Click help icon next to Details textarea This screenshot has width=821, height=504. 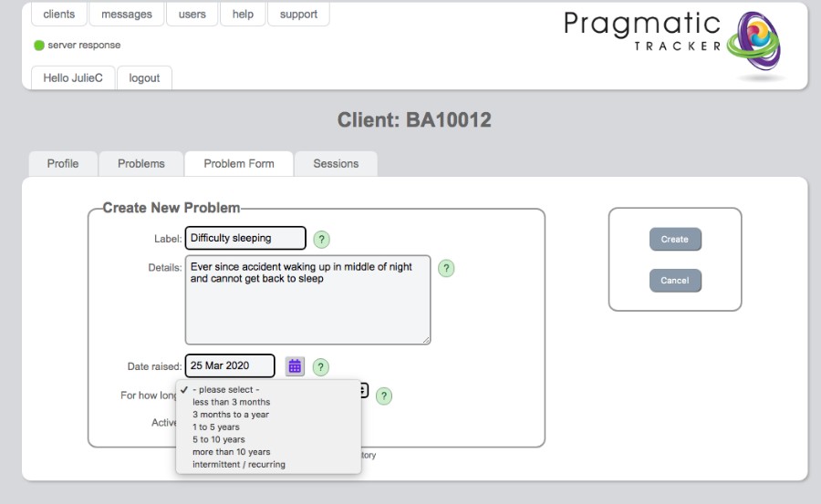[x=446, y=268]
